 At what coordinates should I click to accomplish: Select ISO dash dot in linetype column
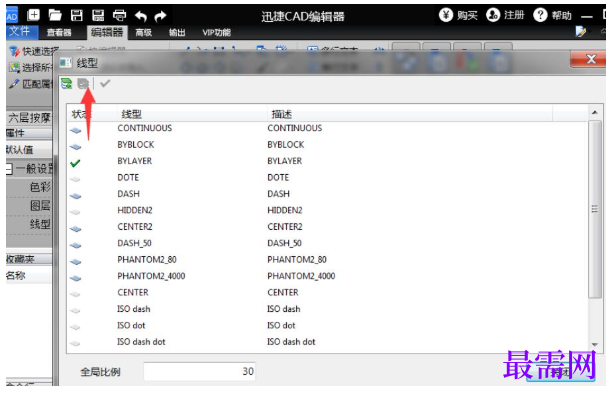pos(141,342)
